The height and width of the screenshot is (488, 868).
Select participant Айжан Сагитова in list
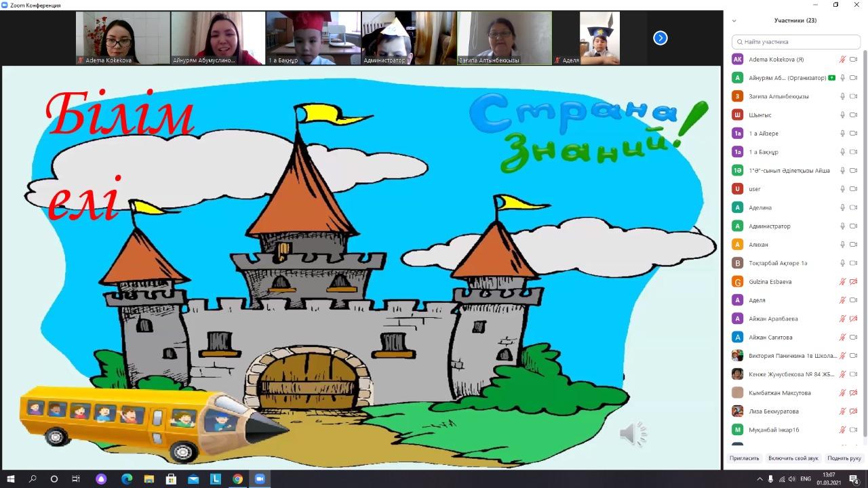tap(770, 338)
